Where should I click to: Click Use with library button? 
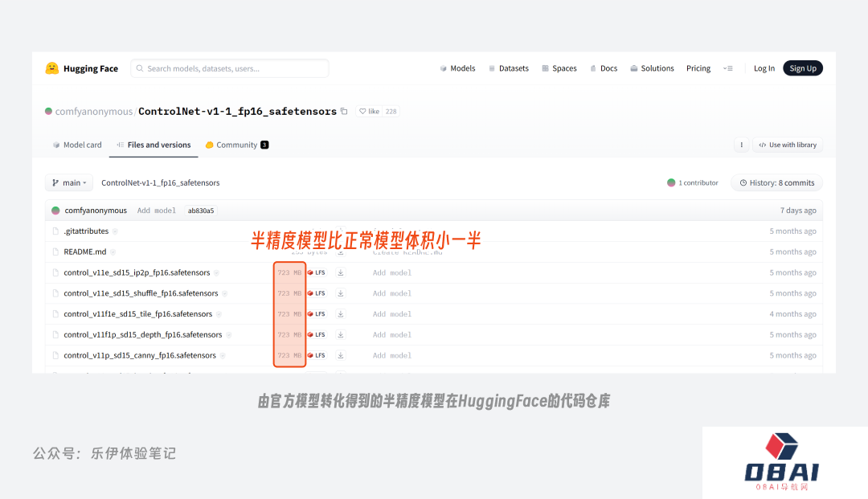coord(788,145)
